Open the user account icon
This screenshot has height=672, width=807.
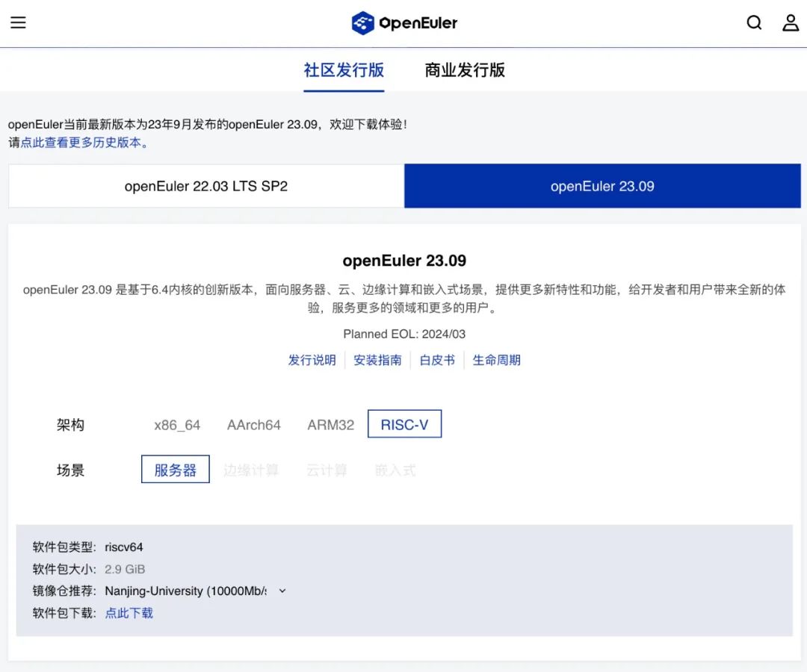coord(791,22)
